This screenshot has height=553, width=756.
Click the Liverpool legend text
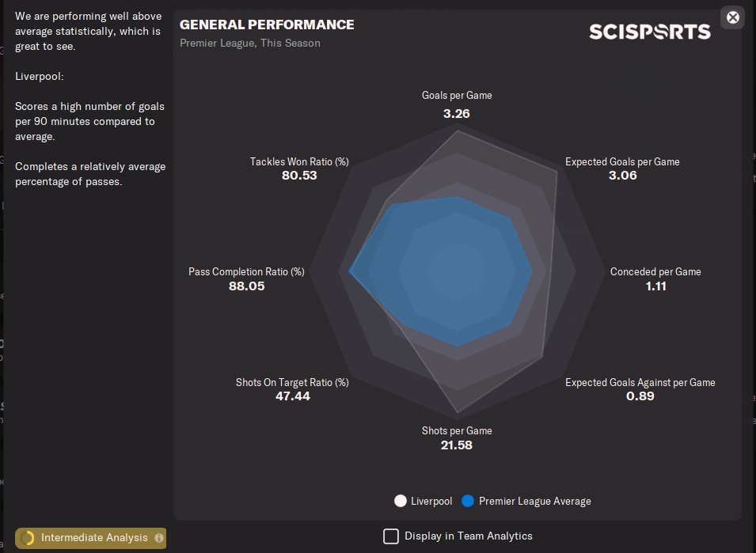click(431, 501)
